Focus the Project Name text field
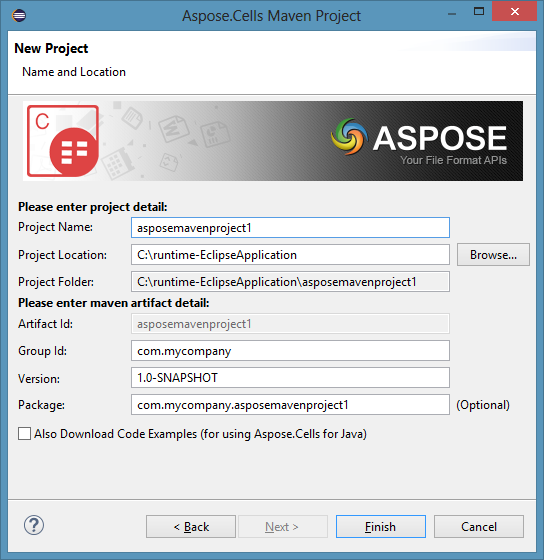 [x=290, y=228]
